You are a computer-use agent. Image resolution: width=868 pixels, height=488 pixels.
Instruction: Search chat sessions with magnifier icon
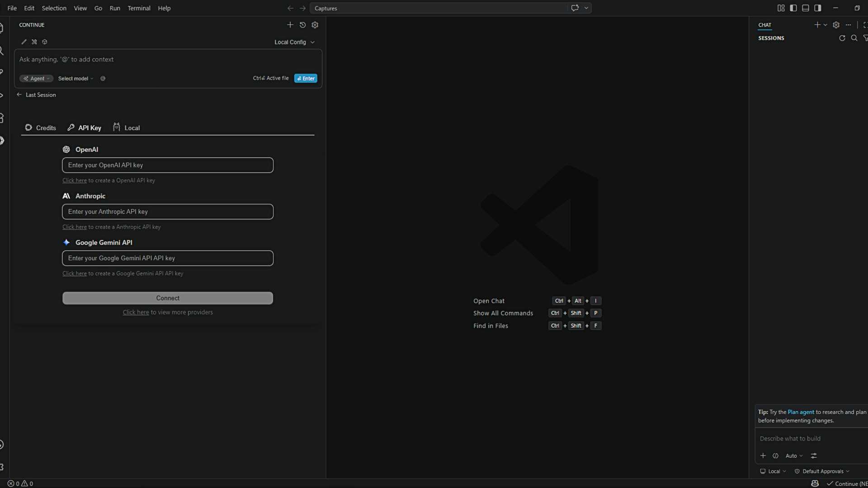click(x=854, y=38)
